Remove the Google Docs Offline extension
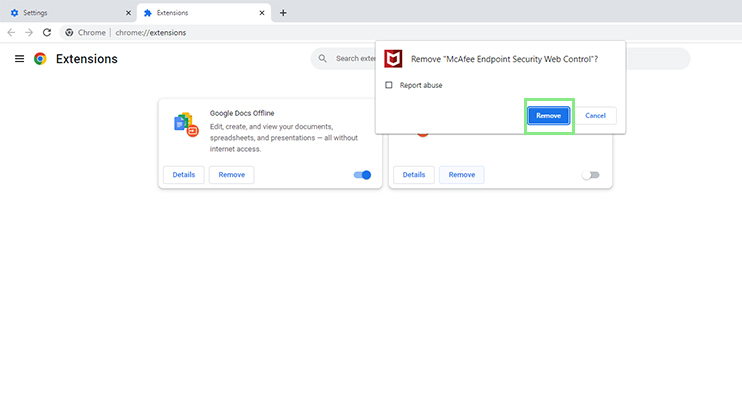This screenshot has height=417, width=742. [x=231, y=175]
